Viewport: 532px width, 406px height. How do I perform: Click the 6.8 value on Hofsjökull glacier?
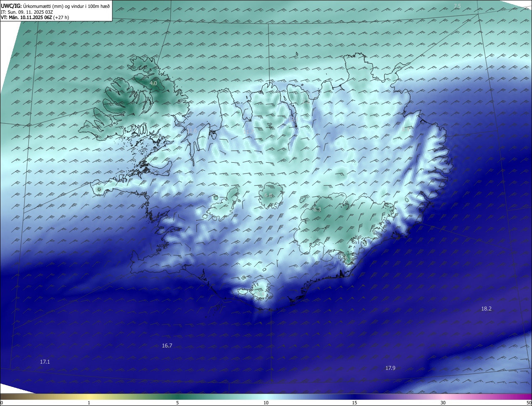[x=268, y=195]
